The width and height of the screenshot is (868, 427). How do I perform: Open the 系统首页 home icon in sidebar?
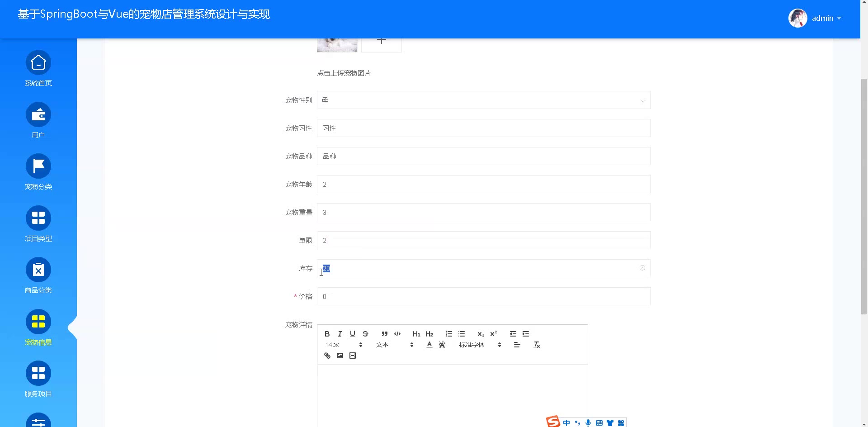(38, 62)
